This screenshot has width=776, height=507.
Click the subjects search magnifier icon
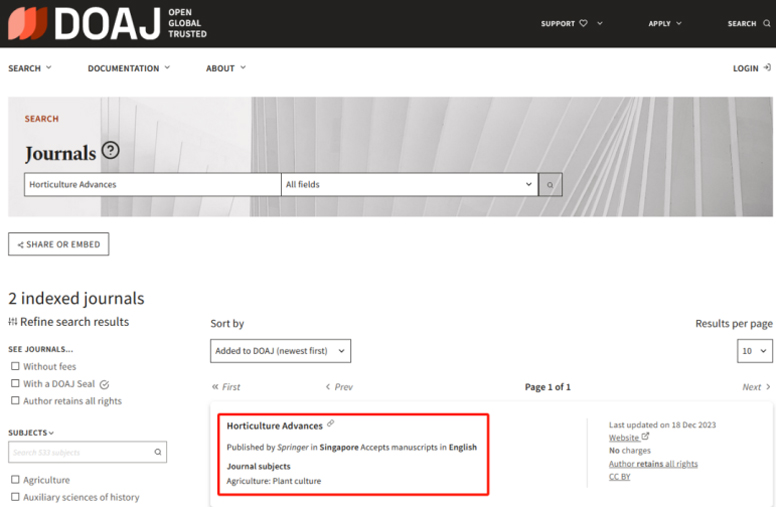pos(157,453)
